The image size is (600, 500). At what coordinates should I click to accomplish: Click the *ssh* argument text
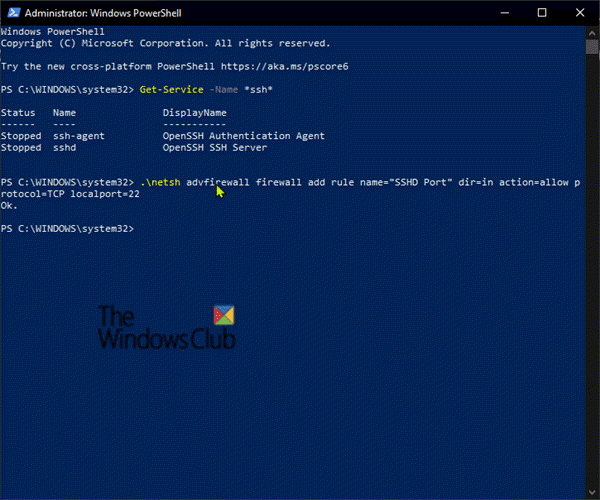258,90
